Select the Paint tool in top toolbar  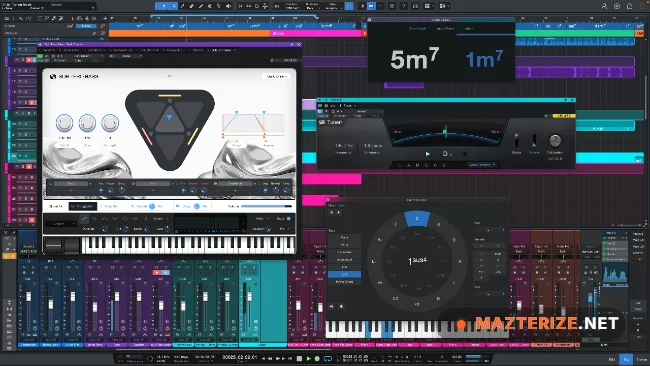coord(201,6)
